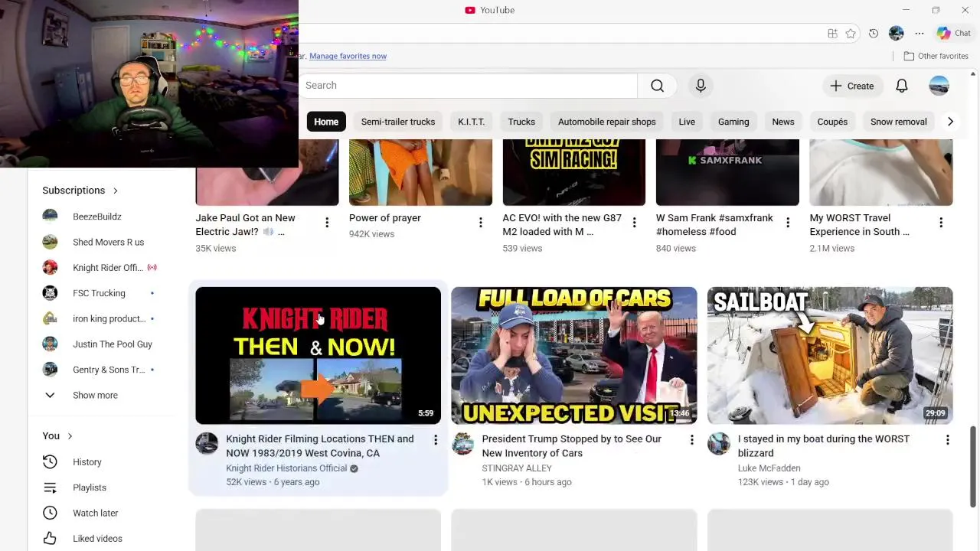Click Knight Rider Historians Official channel name
The height and width of the screenshot is (551, 980).
click(x=286, y=468)
